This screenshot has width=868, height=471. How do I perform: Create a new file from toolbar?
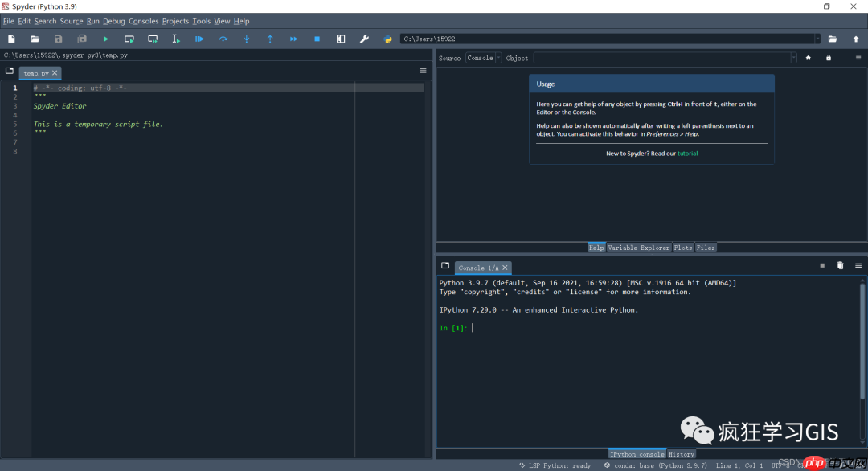tap(11, 39)
